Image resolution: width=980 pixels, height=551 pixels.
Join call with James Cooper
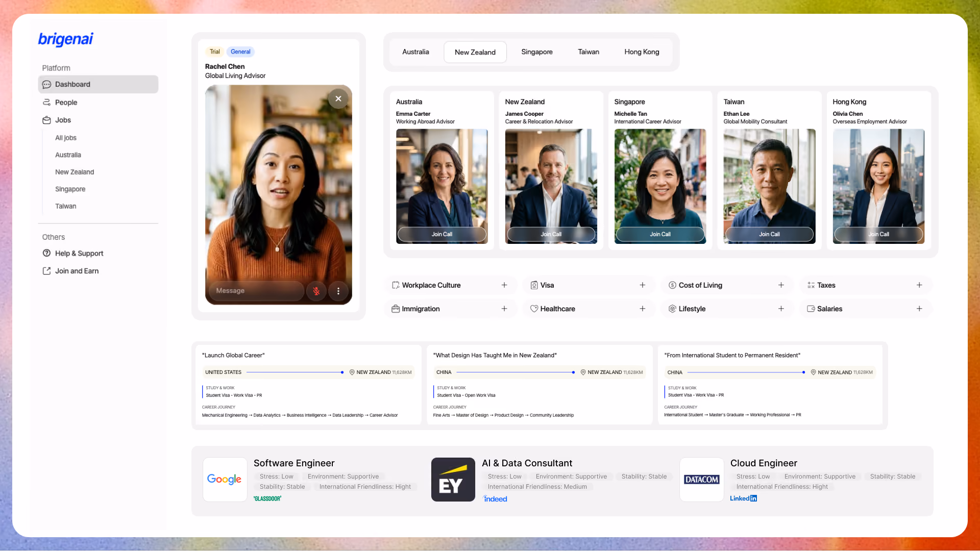click(x=551, y=234)
